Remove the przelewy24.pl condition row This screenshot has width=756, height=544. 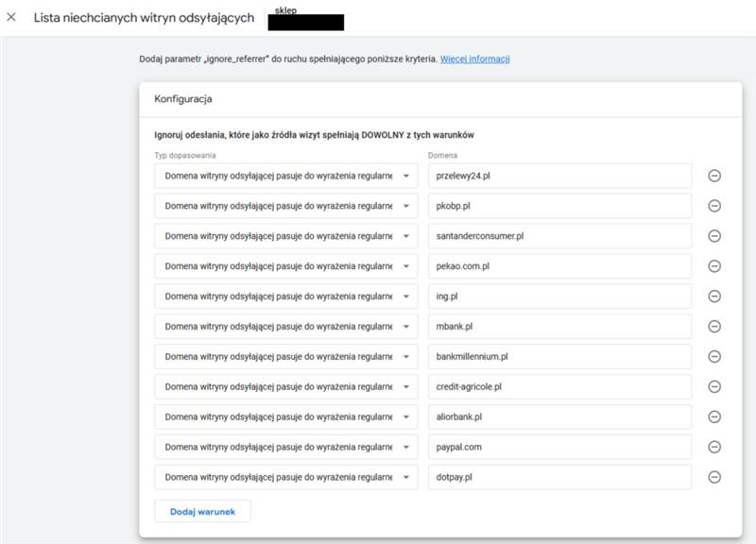[x=714, y=176]
